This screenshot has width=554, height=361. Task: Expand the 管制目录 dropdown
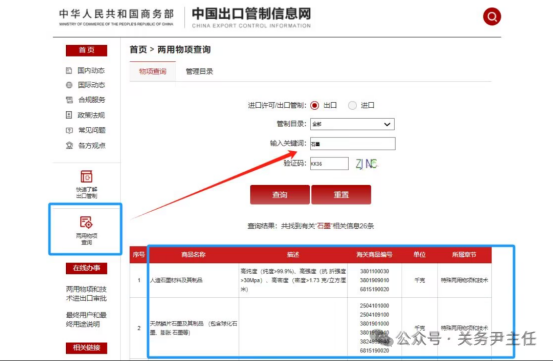coord(352,124)
